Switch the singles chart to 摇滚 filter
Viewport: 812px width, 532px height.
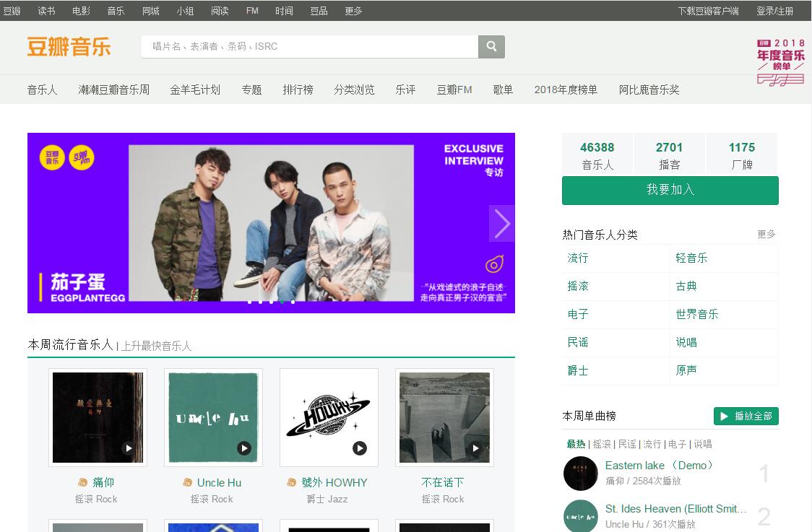tap(601, 444)
